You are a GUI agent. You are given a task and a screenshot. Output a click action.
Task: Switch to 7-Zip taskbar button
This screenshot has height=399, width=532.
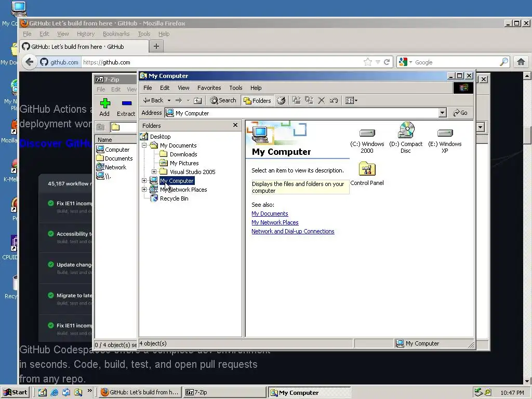[x=224, y=392]
